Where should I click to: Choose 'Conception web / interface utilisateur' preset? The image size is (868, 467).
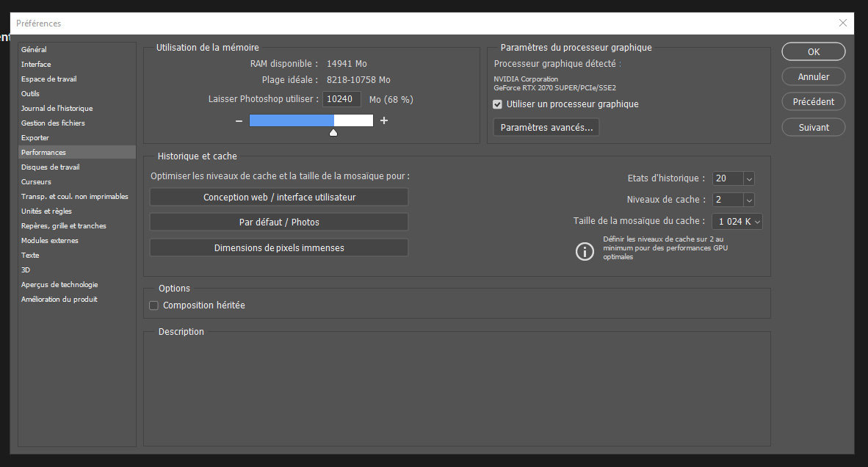pyautogui.click(x=279, y=198)
